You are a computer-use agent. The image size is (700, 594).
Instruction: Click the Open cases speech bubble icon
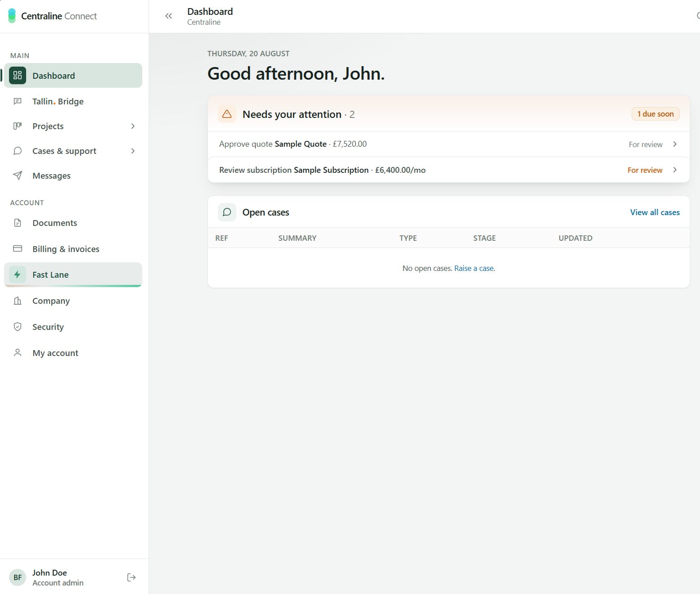click(x=227, y=212)
